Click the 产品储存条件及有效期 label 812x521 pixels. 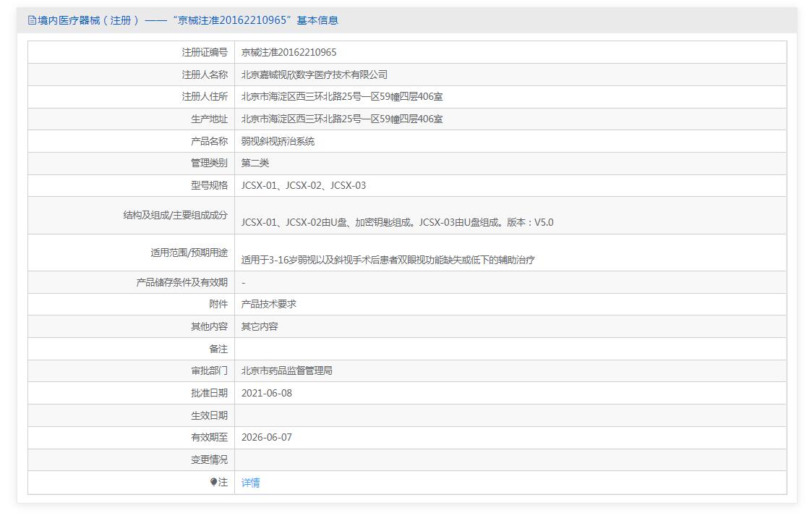tap(181, 282)
